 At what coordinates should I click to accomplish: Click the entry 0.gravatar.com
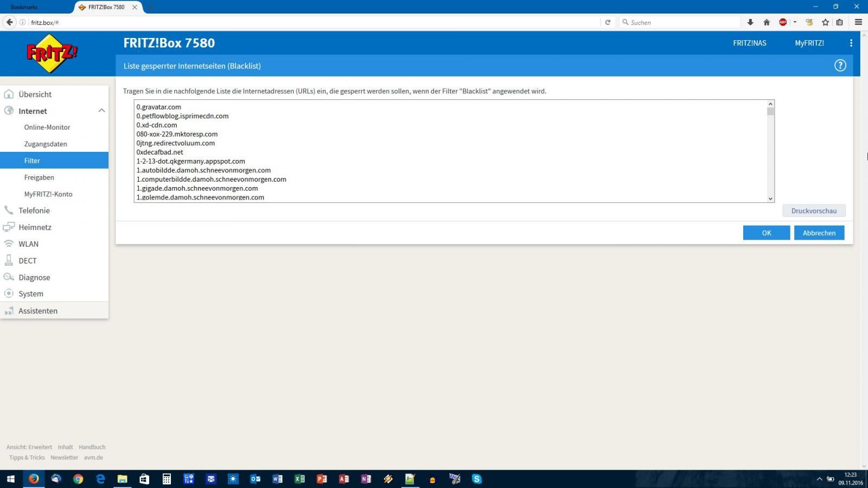pyautogui.click(x=159, y=107)
